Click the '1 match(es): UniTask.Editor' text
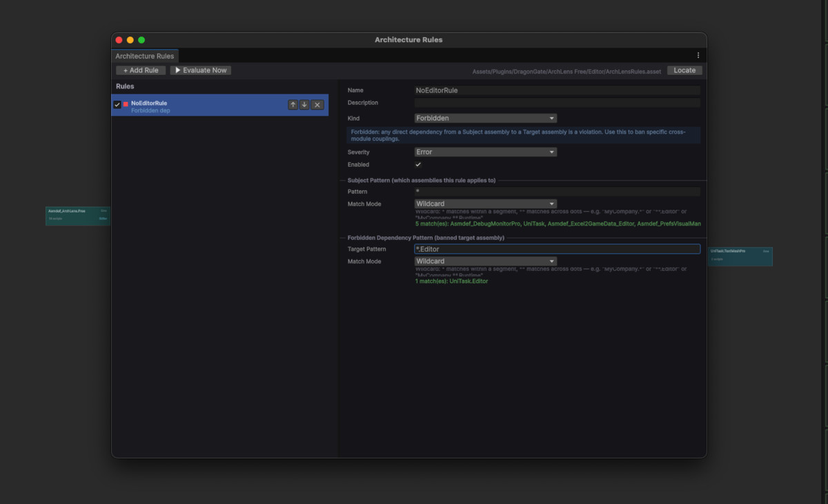828x504 pixels. click(451, 281)
